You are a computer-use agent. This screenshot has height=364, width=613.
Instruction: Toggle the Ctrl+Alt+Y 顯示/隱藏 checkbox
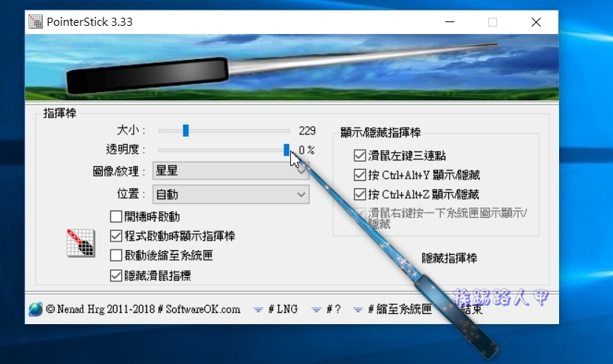(x=360, y=175)
